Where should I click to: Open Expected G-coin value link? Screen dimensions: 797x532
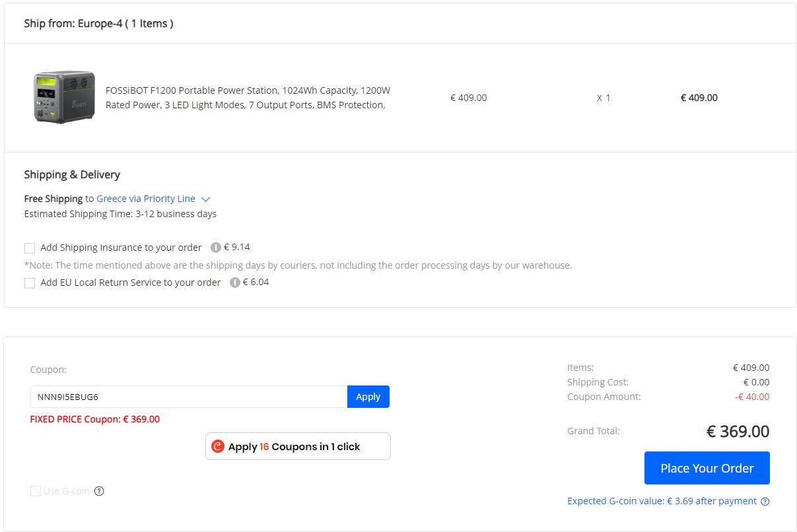(662, 501)
